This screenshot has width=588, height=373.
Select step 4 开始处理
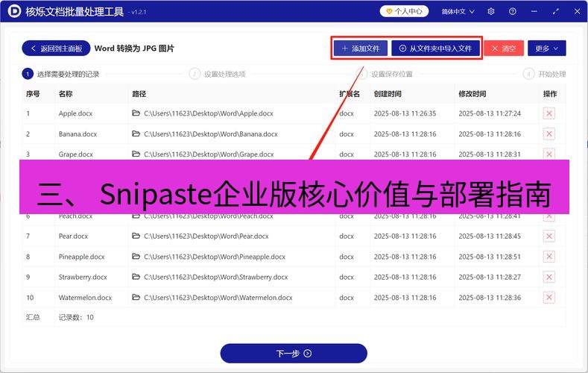[545, 74]
